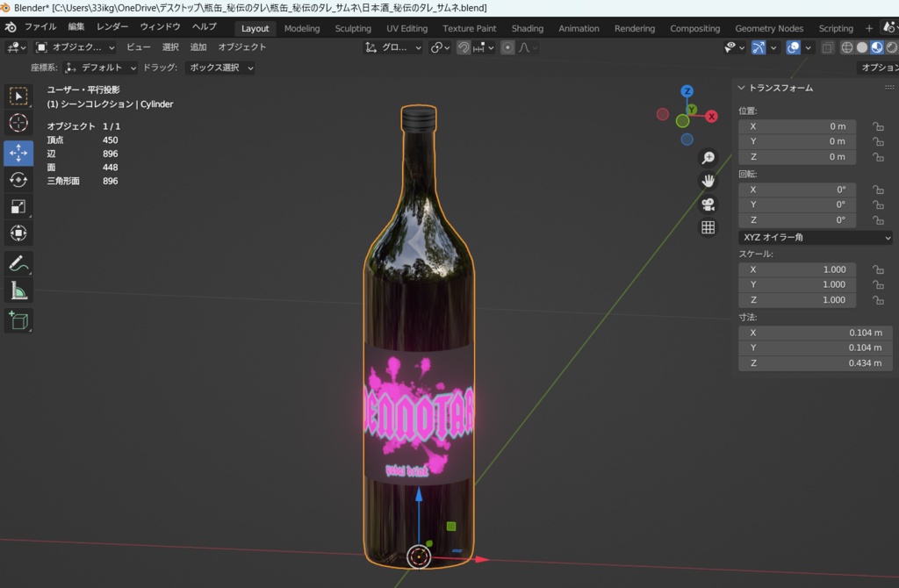Click the Z axis on navigation gizmo
The image size is (899, 588).
point(687,91)
